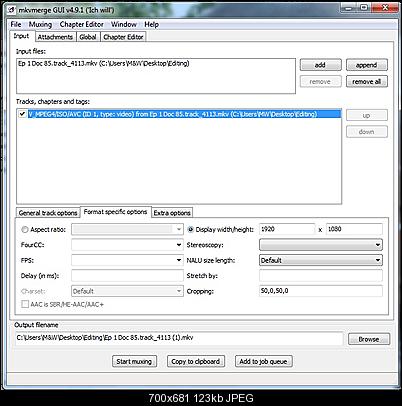Expand the Stereoscopy dropdown
Viewport: 402px width, 406px height.
pos(378,245)
